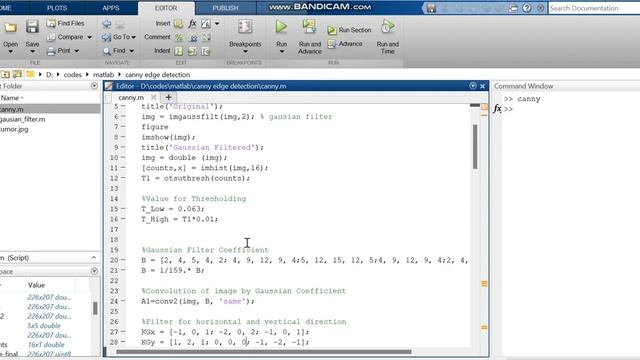Click 'canny edge detection' in address bar

tap(158, 75)
